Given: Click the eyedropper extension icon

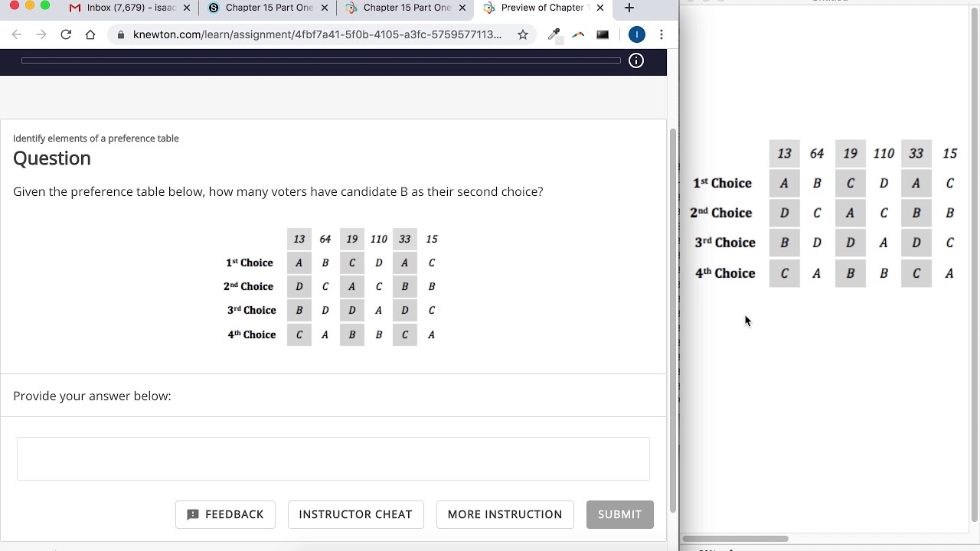Looking at the screenshot, I should [554, 34].
